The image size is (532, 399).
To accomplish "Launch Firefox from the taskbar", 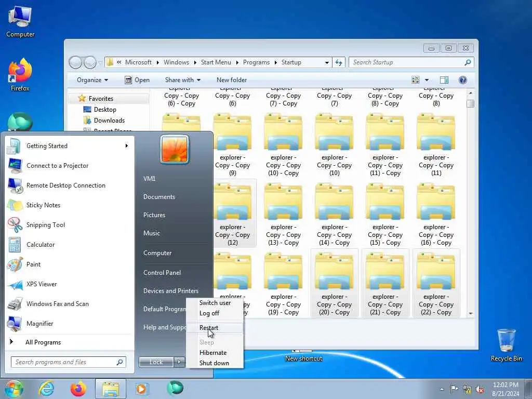I will (x=78, y=389).
